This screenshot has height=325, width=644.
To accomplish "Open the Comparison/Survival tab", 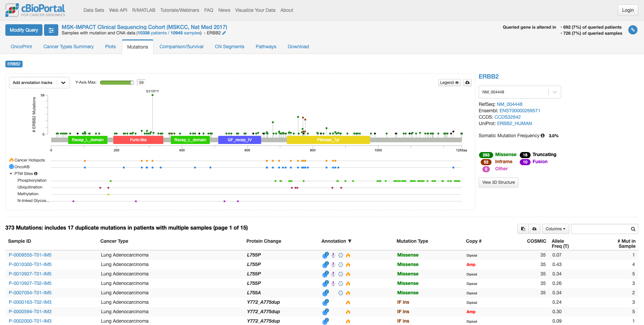I will [x=181, y=47].
